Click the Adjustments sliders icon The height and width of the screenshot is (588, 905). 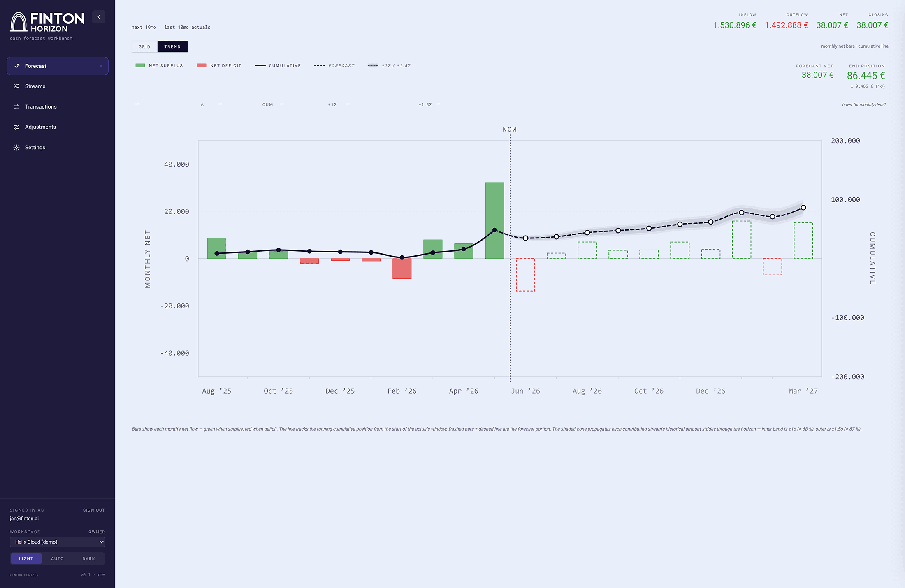point(16,127)
